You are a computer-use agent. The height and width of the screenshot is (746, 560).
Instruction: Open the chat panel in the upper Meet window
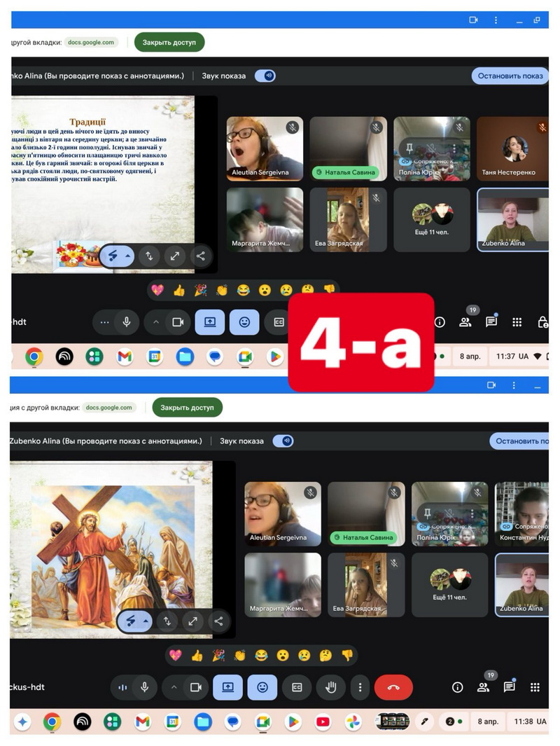pos(491,322)
